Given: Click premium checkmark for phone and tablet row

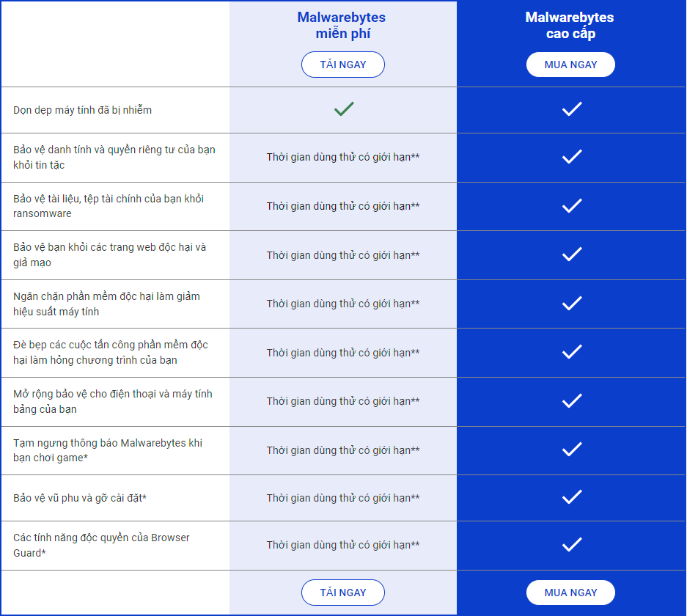Looking at the screenshot, I should pyautogui.click(x=572, y=401).
